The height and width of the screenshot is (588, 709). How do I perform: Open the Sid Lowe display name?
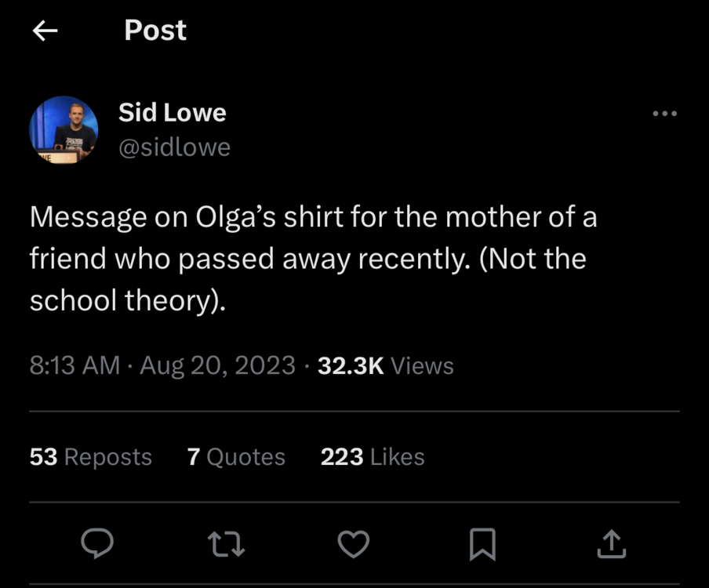(x=172, y=112)
